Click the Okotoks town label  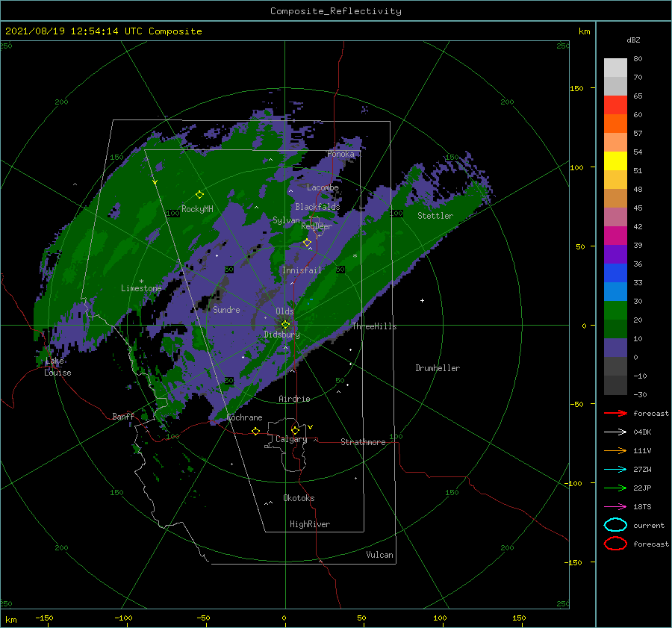[299, 498]
